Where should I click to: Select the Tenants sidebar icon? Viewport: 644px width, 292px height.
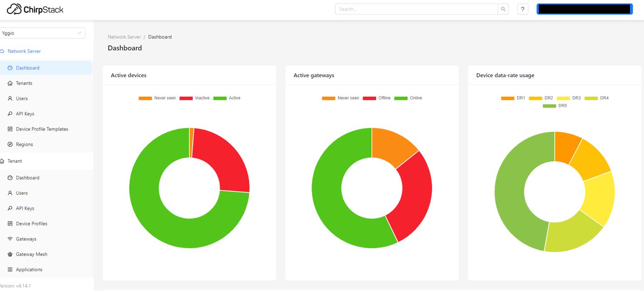tap(10, 83)
